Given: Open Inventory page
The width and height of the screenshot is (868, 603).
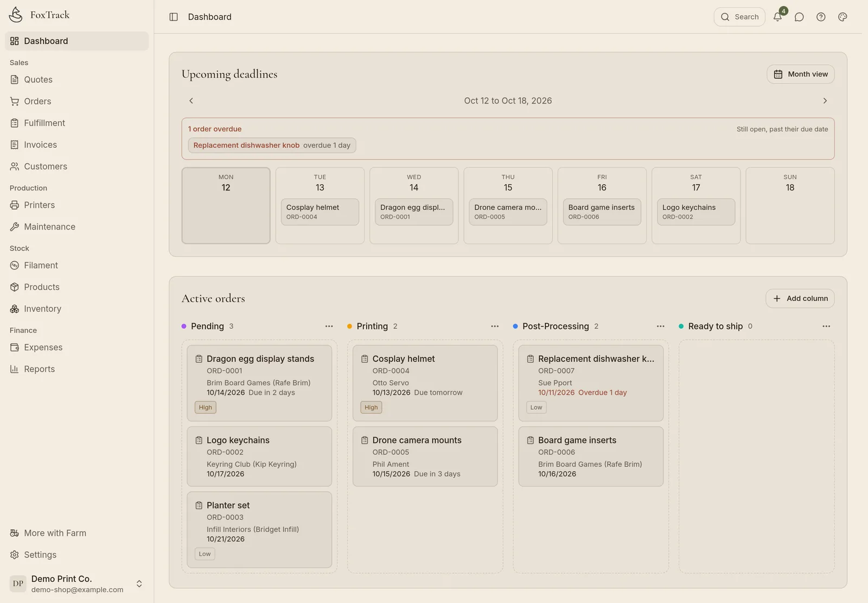Looking at the screenshot, I should point(77,309).
